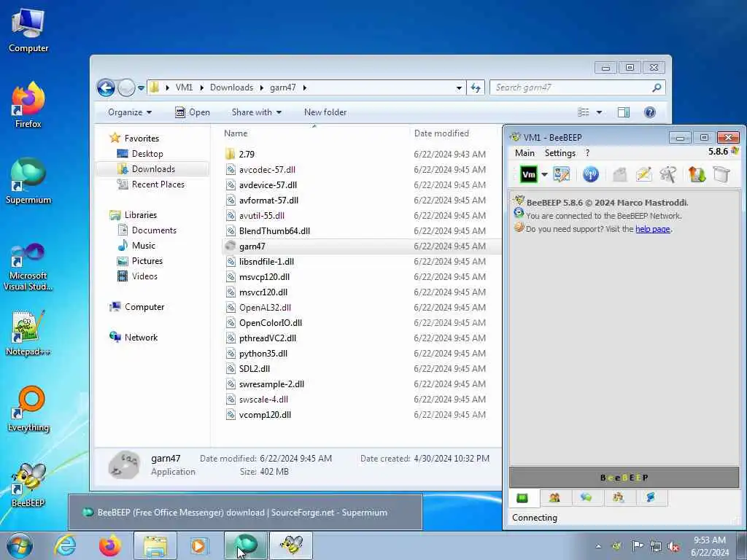Screen dimensions: 747x560
Task: Select Documents under Libraries
Action: 154,230
